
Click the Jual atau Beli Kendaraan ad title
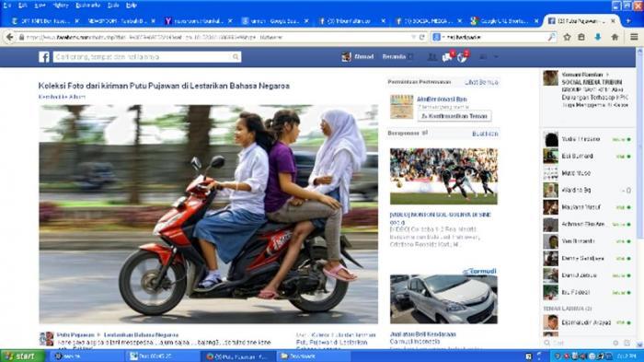[422, 334]
